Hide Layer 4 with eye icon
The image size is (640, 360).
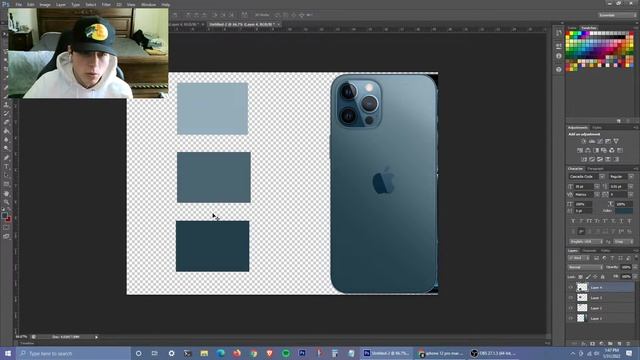point(571,287)
